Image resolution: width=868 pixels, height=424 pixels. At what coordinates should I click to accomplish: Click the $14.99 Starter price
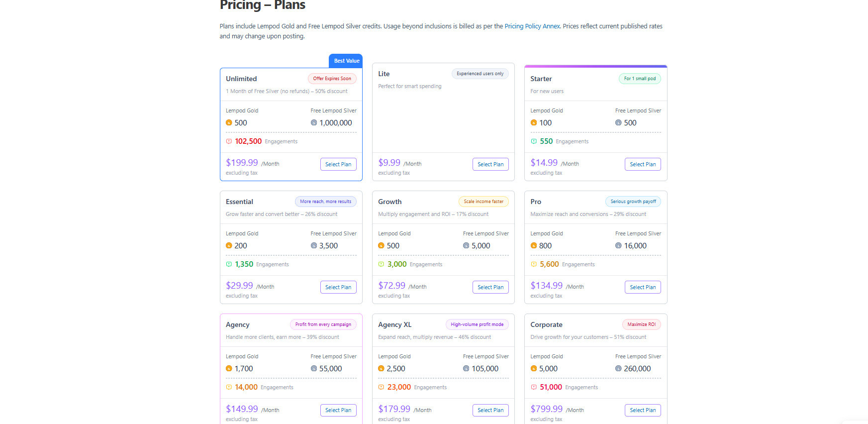point(544,163)
